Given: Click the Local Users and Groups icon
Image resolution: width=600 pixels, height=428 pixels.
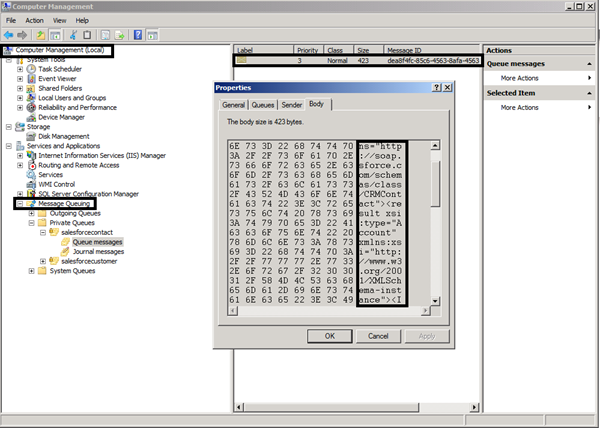Looking at the screenshot, I should pos(31,98).
